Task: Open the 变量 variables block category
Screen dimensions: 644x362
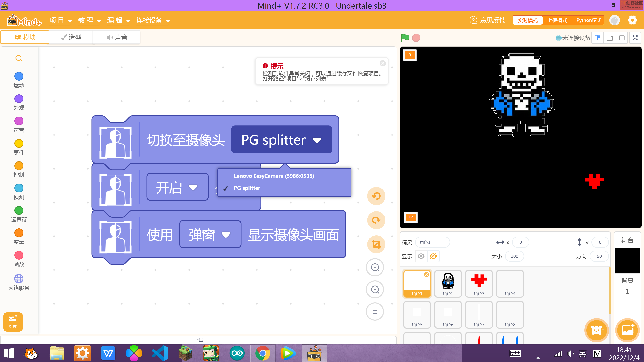Action: point(19,237)
